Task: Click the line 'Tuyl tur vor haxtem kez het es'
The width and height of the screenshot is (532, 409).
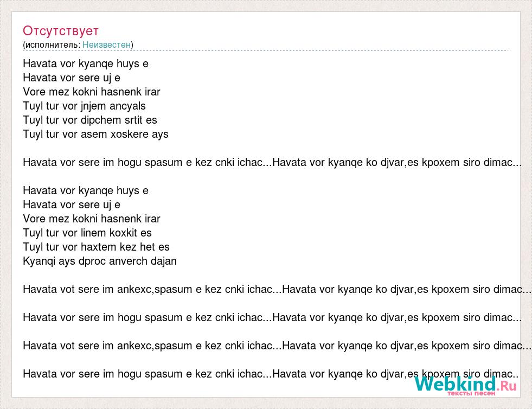Action: [x=96, y=247]
